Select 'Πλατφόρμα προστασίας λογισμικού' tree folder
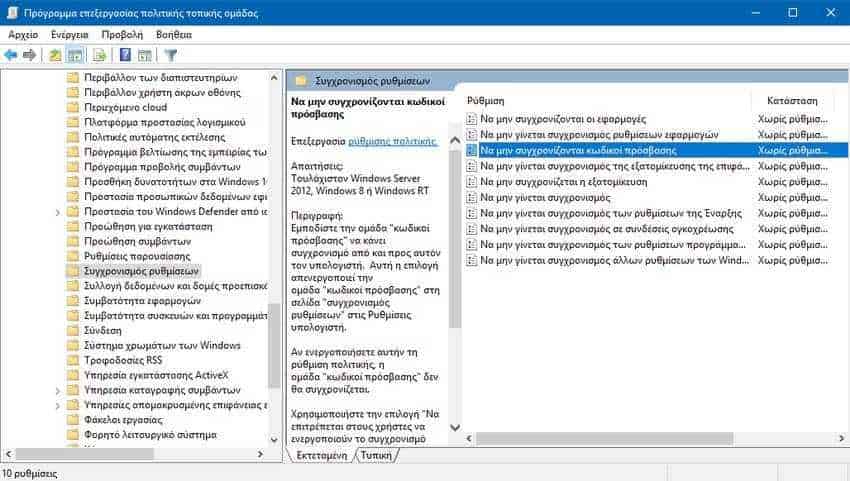The width and height of the screenshot is (850, 481). tap(165, 122)
